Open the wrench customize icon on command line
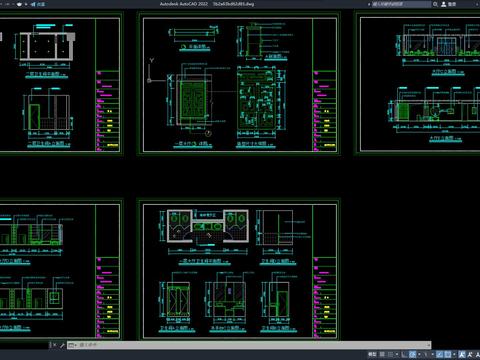The height and width of the screenshot is (360, 480). pyautogui.click(x=62, y=345)
